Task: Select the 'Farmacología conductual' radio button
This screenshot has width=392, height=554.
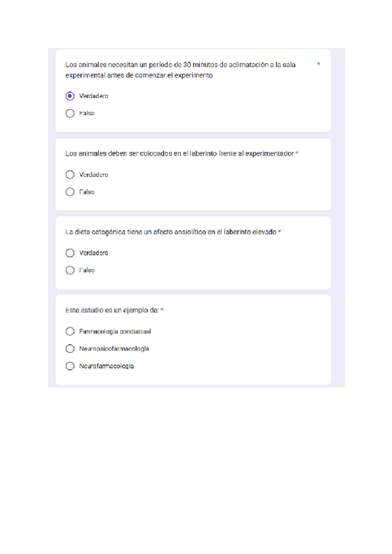Action: pos(70,331)
